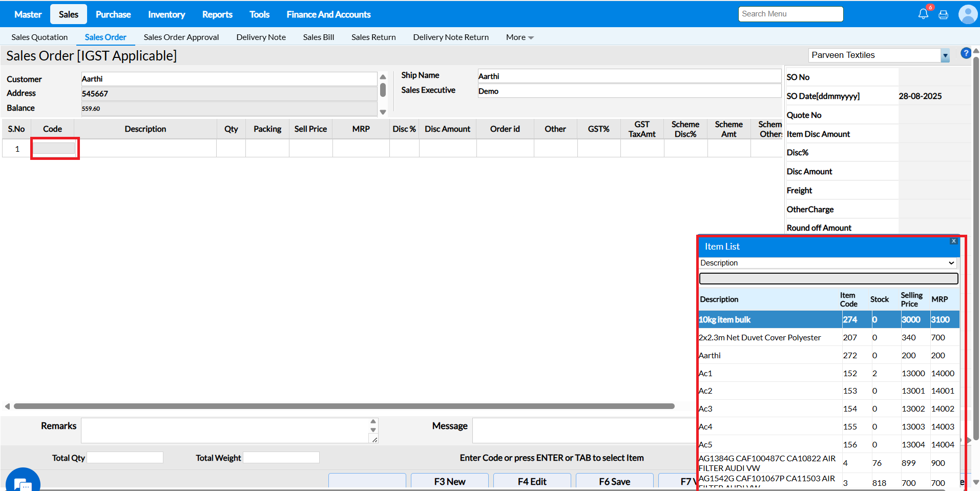This screenshot has height=491, width=980.
Task: Open the notifications bell icon
Action: (923, 14)
